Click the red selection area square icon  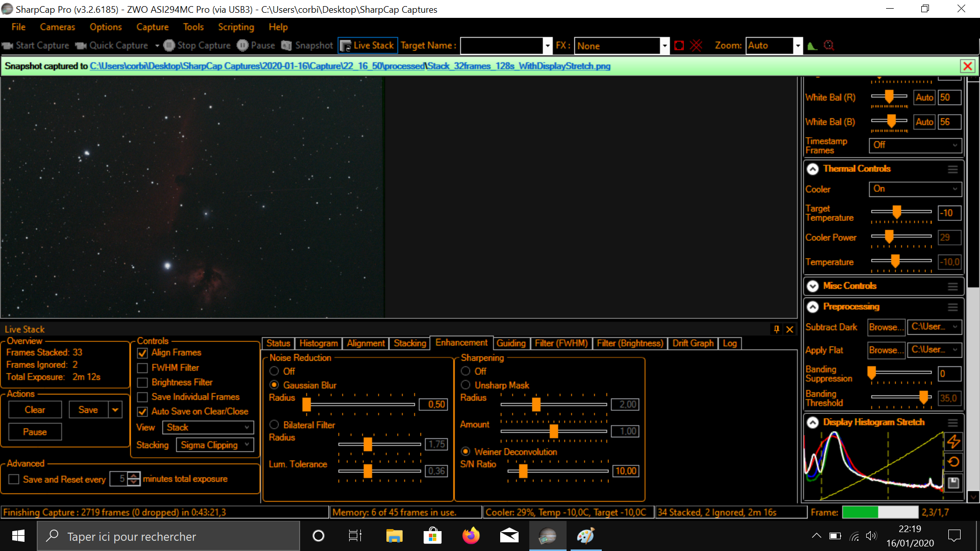pos(679,45)
